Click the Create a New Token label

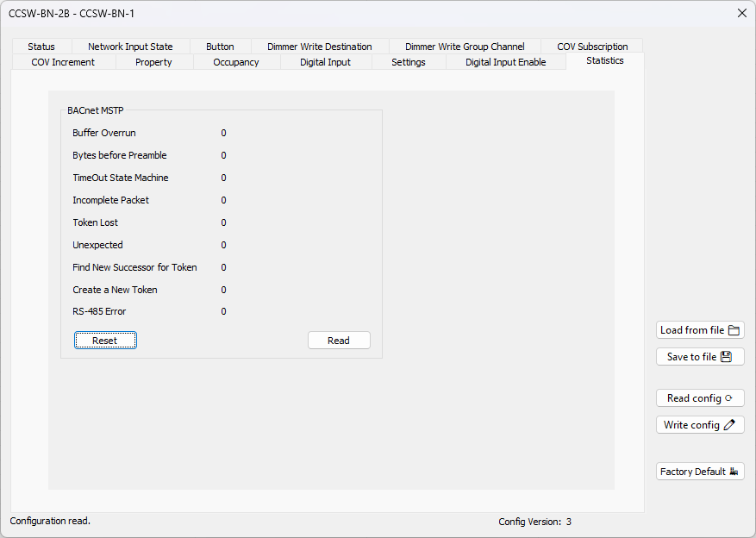pyautogui.click(x=115, y=290)
